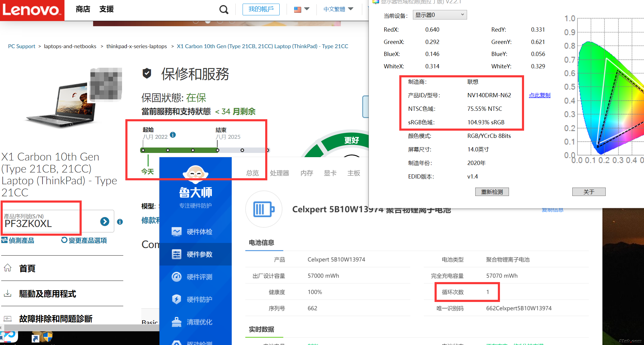The height and width of the screenshot is (345, 644).
Task: Switch to the 显卡 tab
Action: coord(330,173)
